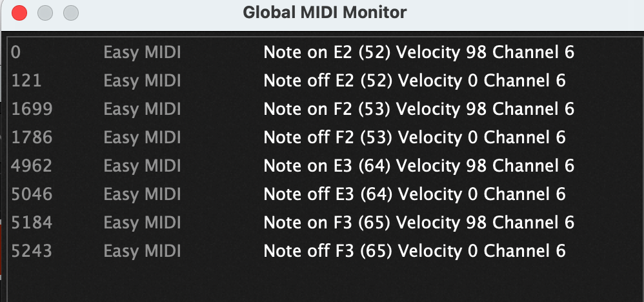Select the Note on F3 (65) message row

tap(325, 222)
